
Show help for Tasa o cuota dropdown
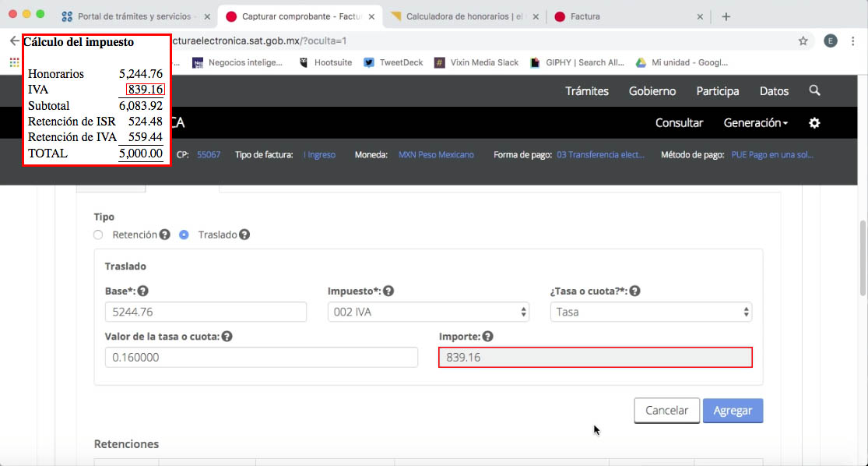coord(635,291)
